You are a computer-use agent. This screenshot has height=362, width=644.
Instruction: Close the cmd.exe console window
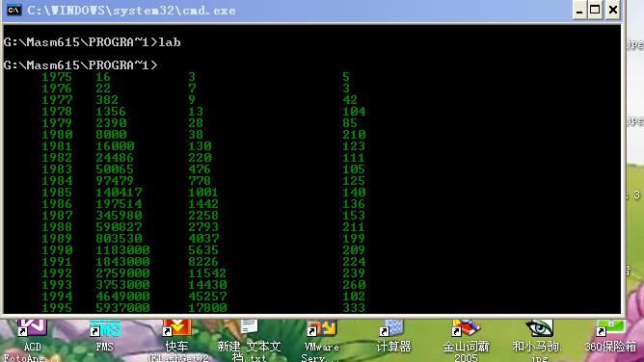coord(612,11)
